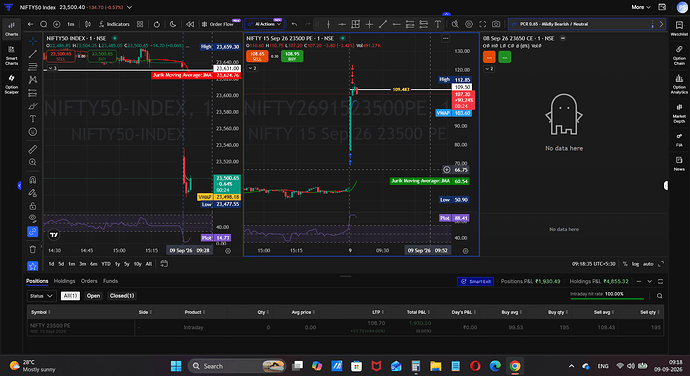Take a chart snapshot with camera icon
The image size is (690, 376).
point(496,24)
